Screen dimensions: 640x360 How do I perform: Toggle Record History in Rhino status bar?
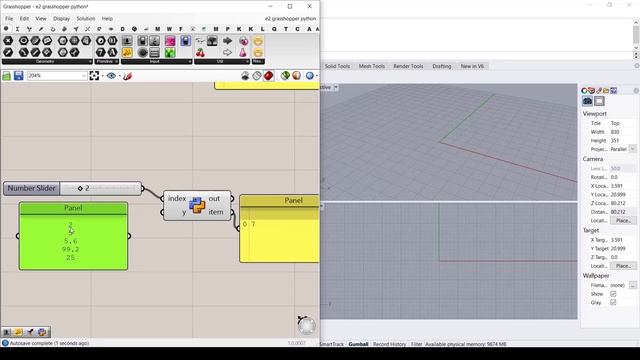(x=389, y=344)
